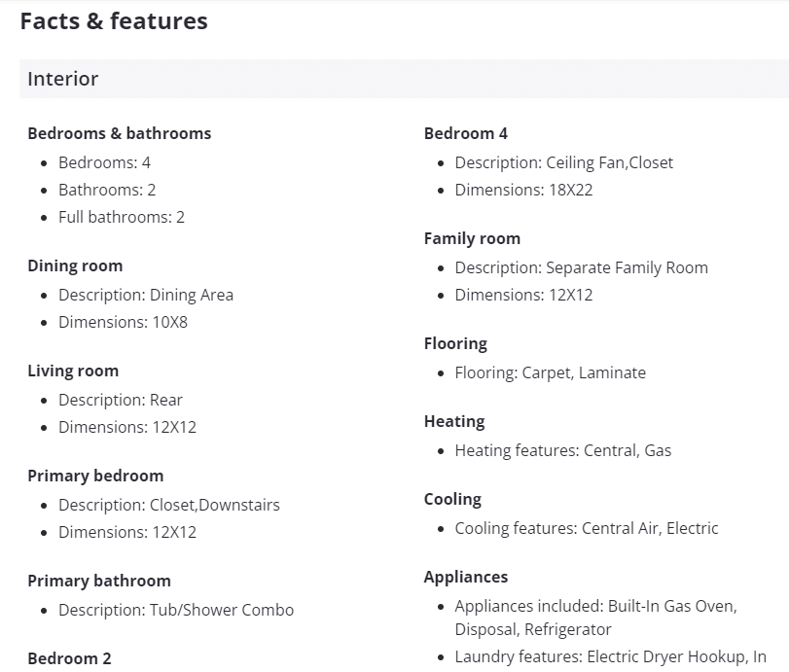Click the Interior section header bar
Screen dimensions: 789x672
(x=404, y=79)
